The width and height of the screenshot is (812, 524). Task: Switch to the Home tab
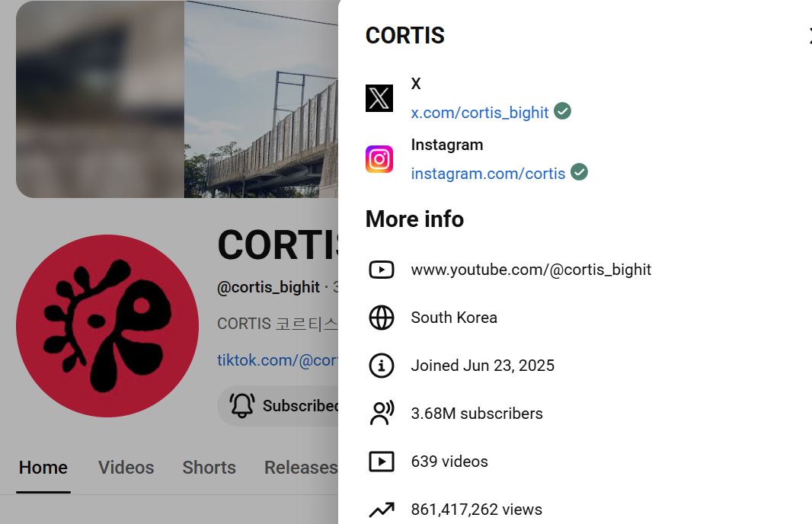43,468
